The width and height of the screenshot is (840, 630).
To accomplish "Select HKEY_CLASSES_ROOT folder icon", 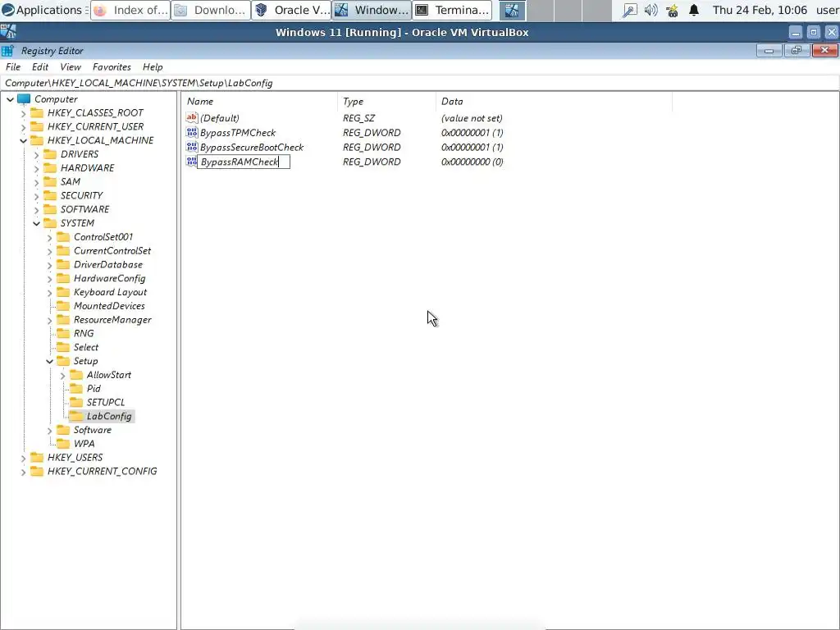I will (x=36, y=112).
